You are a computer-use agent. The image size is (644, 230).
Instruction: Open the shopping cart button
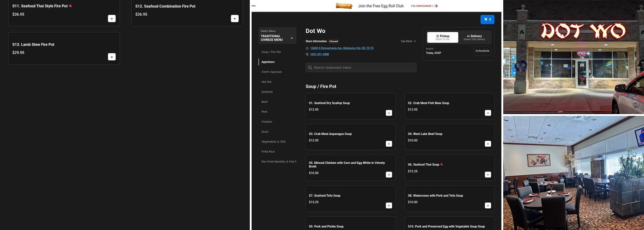coord(487,19)
